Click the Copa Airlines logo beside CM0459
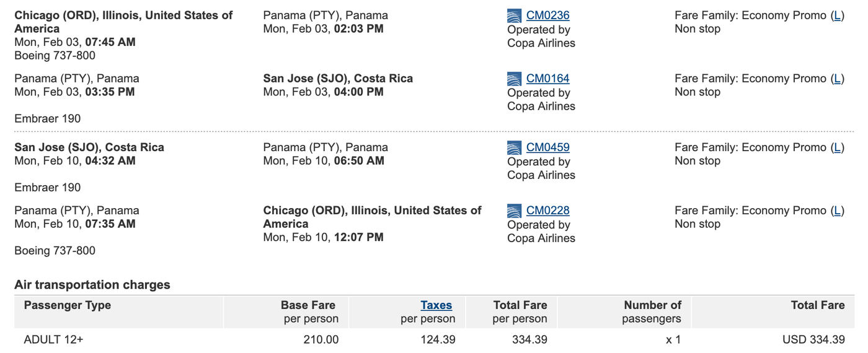868x353 pixels. point(514,148)
